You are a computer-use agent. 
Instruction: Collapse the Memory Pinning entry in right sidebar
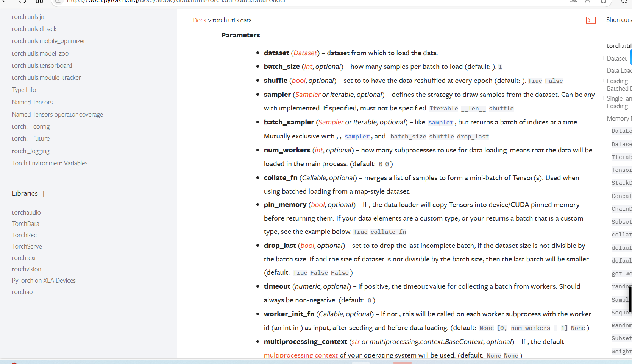click(603, 118)
